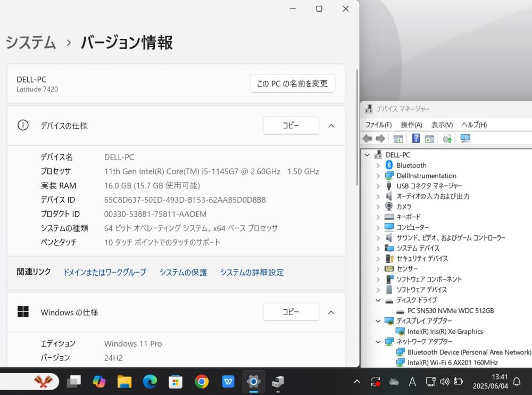
Task: Collapse the ディスク ドライブ node
Action: tap(378, 300)
